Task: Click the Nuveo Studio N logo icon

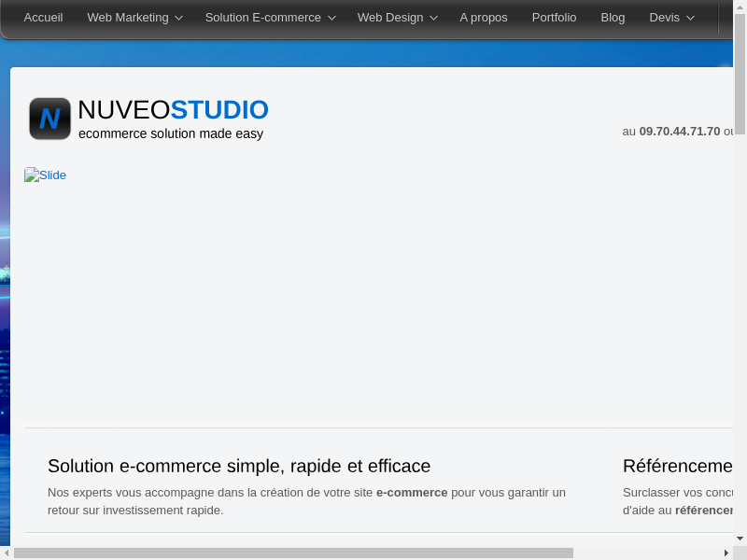Action: pos(49,119)
